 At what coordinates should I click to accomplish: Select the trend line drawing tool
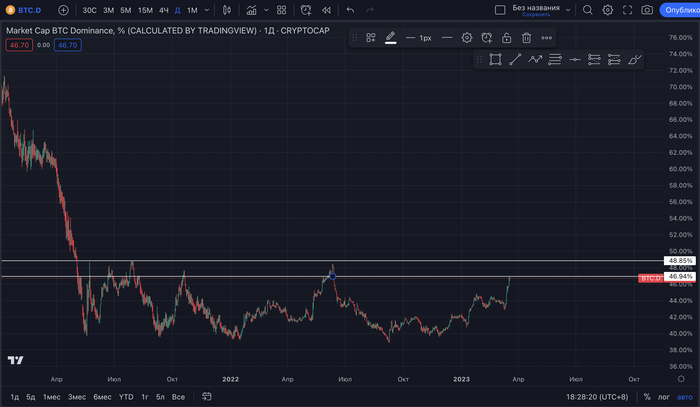pyautogui.click(x=515, y=60)
